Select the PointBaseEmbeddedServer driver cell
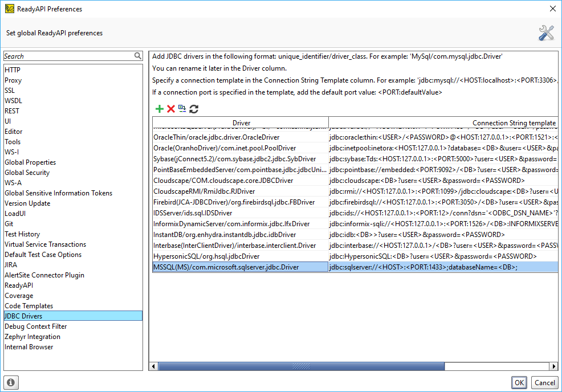 241,169
